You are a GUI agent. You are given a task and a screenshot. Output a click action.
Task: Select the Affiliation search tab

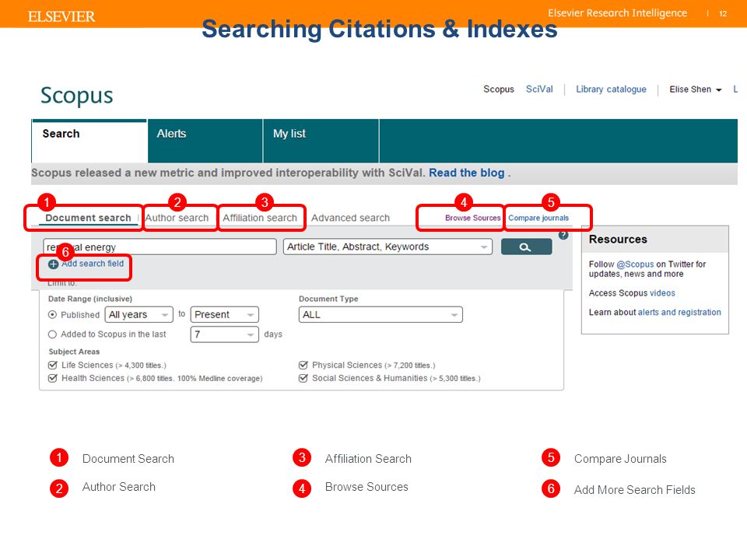(x=260, y=218)
